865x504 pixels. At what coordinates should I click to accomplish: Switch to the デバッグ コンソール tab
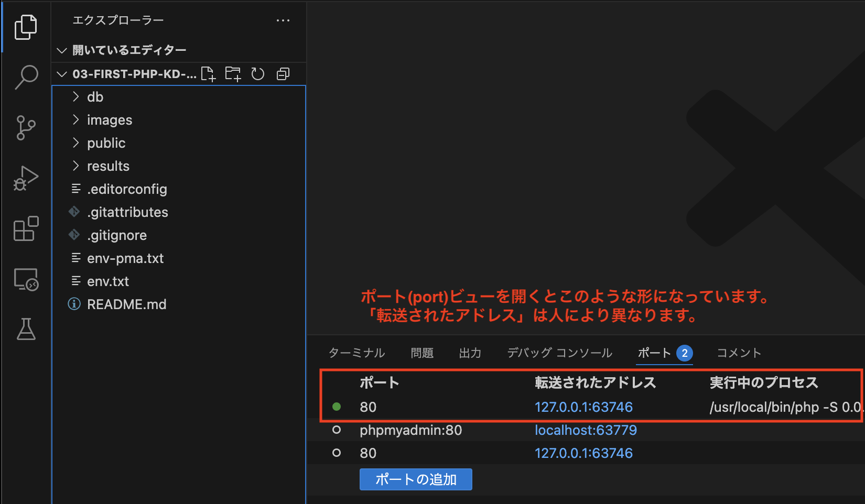pyautogui.click(x=559, y=353)
